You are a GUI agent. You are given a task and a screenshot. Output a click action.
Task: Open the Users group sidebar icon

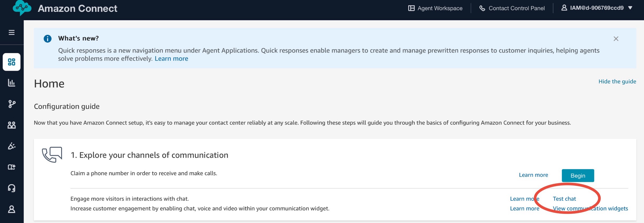12,125
